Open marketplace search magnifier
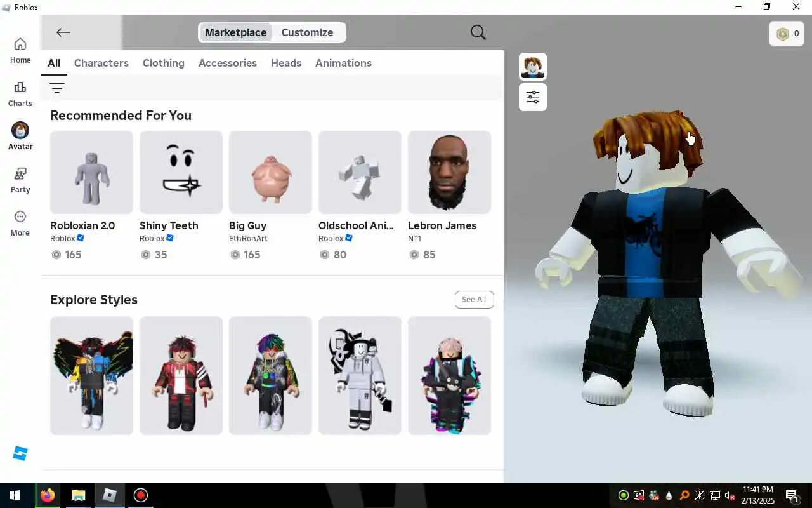 [x=478, y=32]
